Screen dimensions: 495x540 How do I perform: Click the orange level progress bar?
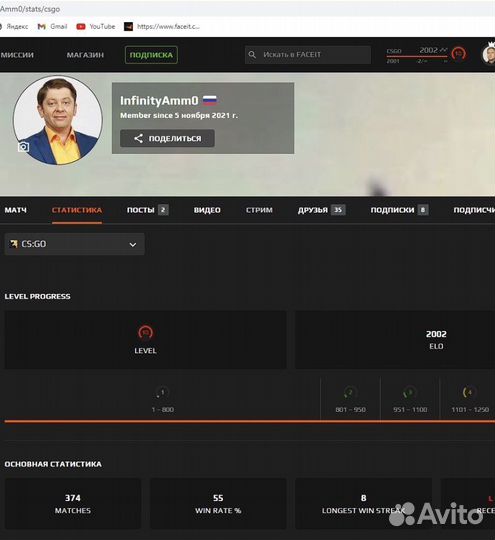tap(250, 421)
